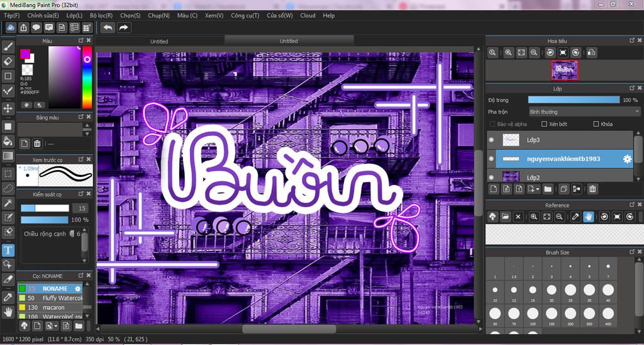Toggle the Xén bớt (Clipping) checkbox
Image resolution: width=644 pixels, height=345 pixels.
[544, 124]
